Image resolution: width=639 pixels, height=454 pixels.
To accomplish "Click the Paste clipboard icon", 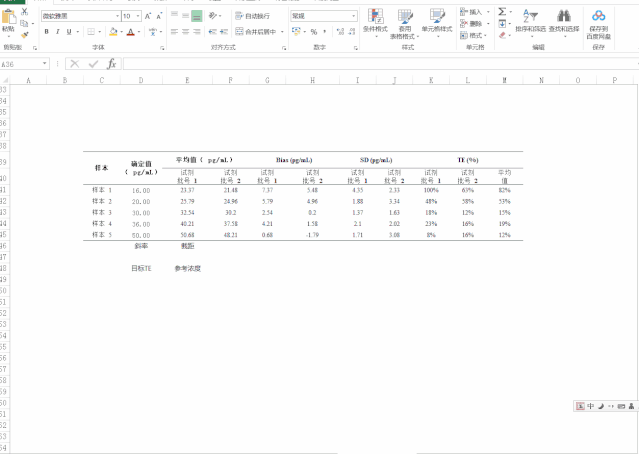I will coord(9,20).
